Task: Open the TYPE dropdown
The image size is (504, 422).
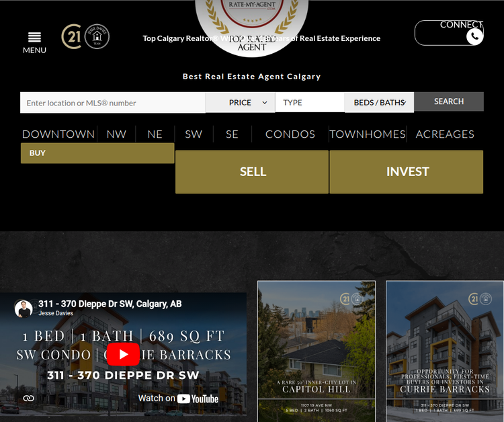Action: [310, 103]
